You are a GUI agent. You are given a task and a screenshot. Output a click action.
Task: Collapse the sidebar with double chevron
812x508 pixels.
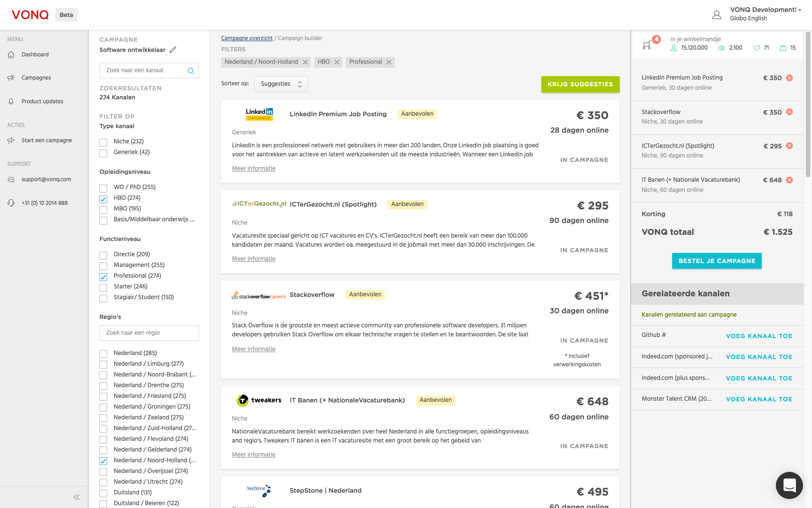click(x=76, y=497)
